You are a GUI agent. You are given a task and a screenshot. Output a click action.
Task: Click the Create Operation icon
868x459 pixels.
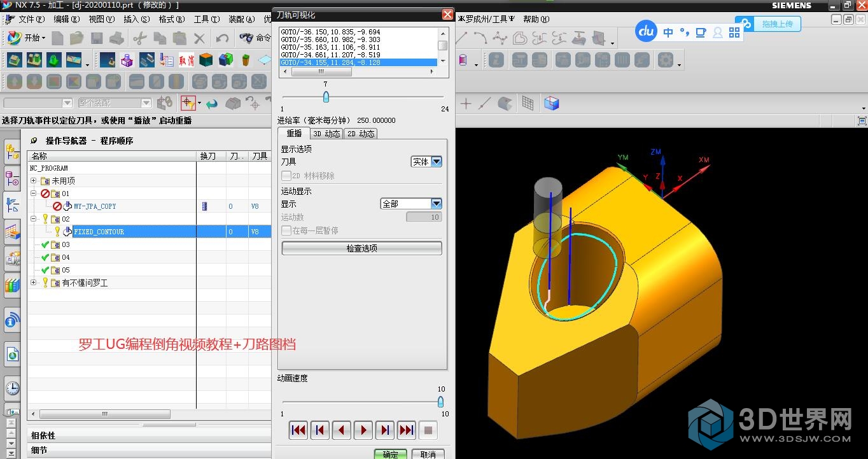pos(108,60)
